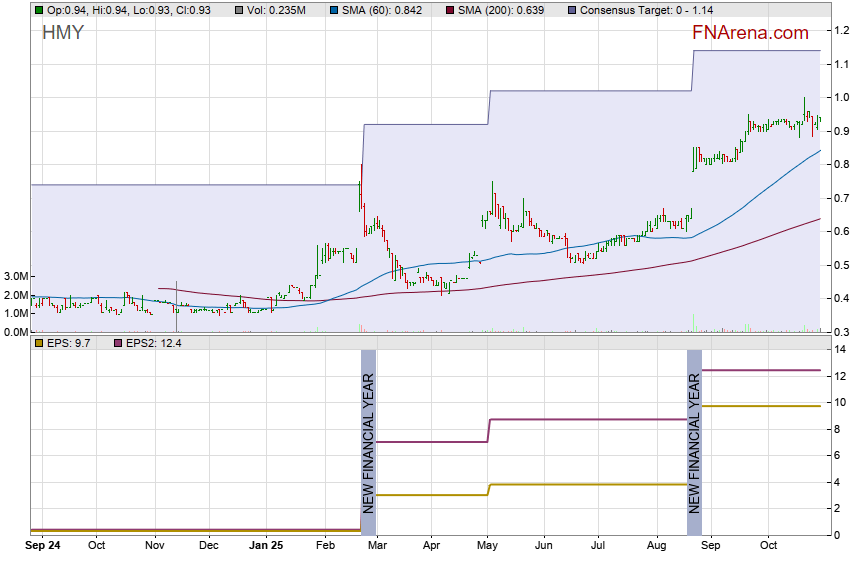The image size is (859, 566).
Task: Click the gold EPS legend swatch
Action: point(39,343)
